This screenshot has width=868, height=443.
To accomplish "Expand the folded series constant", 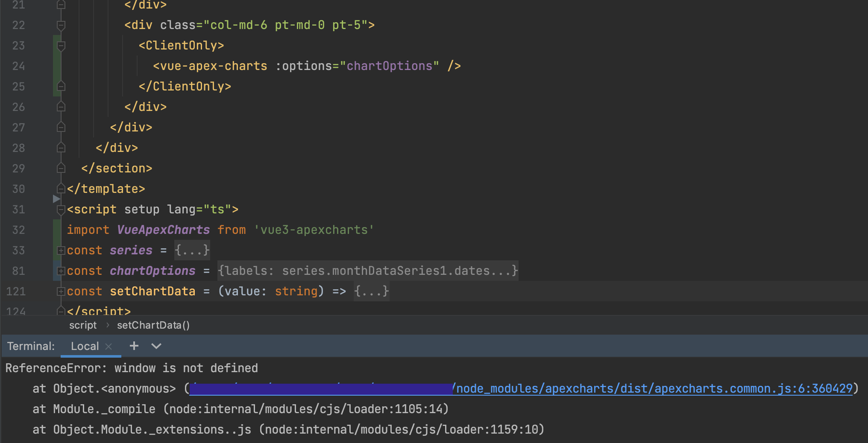I will coord(61,251).
